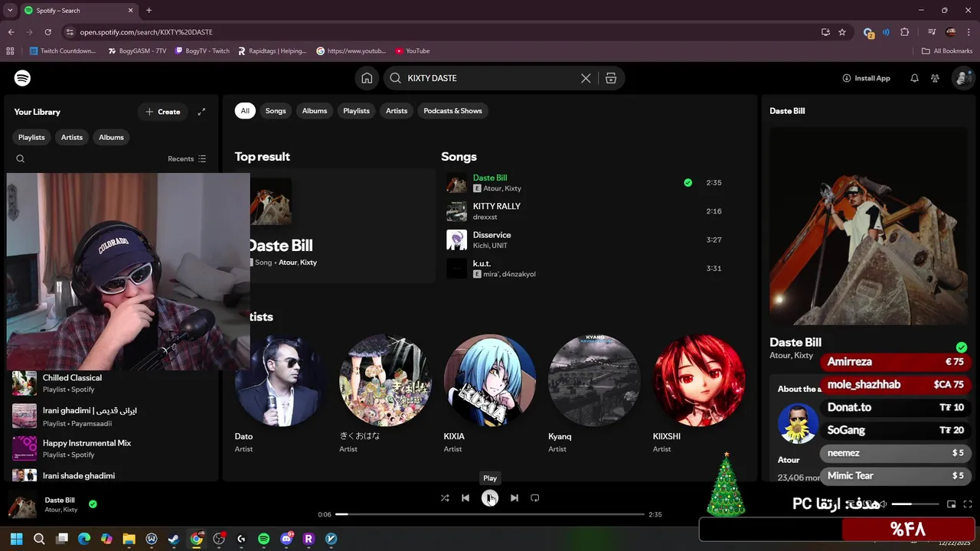
Task: Open the BogyTV - Twitch bookmark
Action: coord(202,51)
